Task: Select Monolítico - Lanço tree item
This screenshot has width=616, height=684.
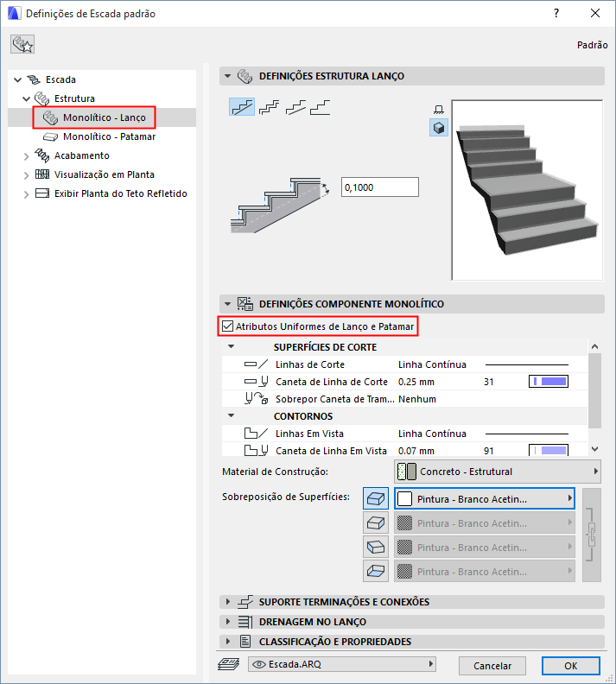Action: tap(105, 117)
